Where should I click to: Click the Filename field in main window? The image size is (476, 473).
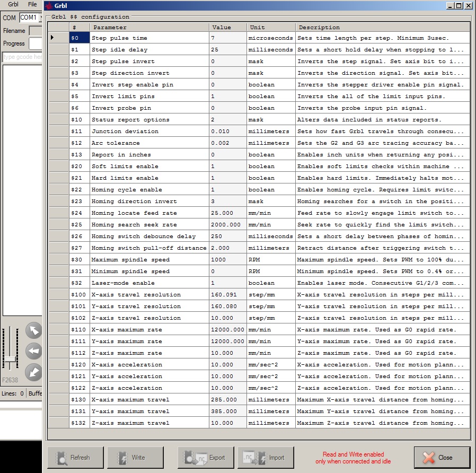36,31
